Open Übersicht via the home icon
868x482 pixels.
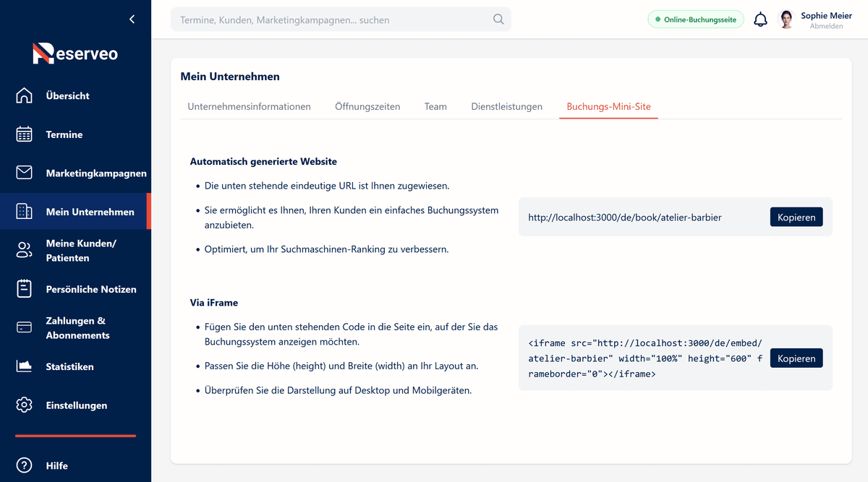pyautogui.click(x=24, y=95)
